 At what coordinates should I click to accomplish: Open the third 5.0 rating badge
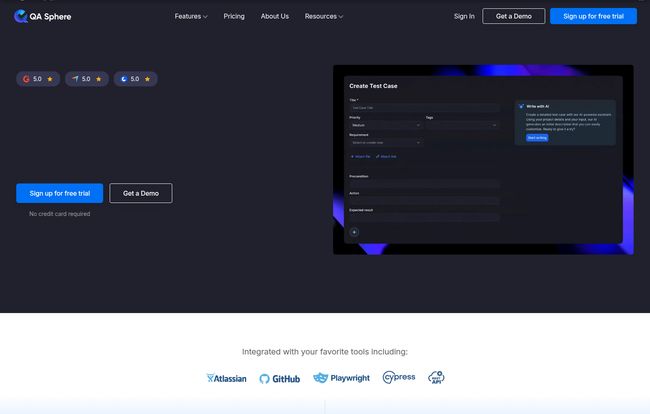pyautogui.click(x=136, y=79)
